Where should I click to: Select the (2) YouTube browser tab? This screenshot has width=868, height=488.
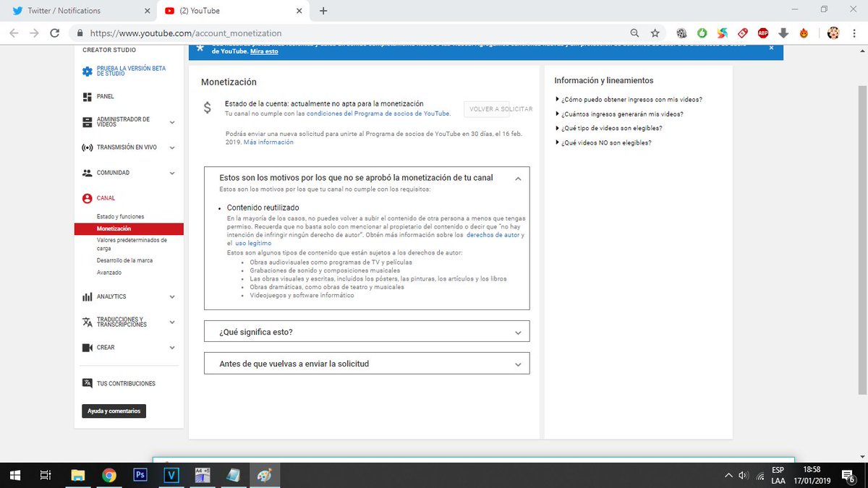[x=231, y=11]
